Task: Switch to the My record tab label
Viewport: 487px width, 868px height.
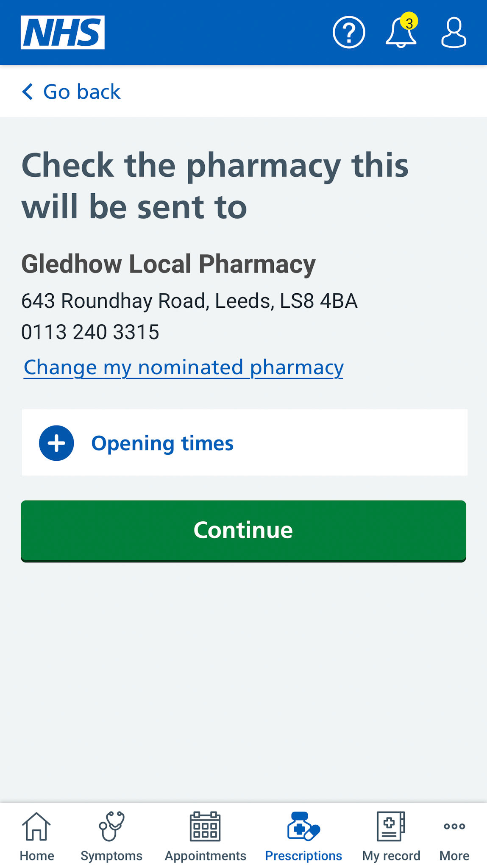Action: click(391, 856)
